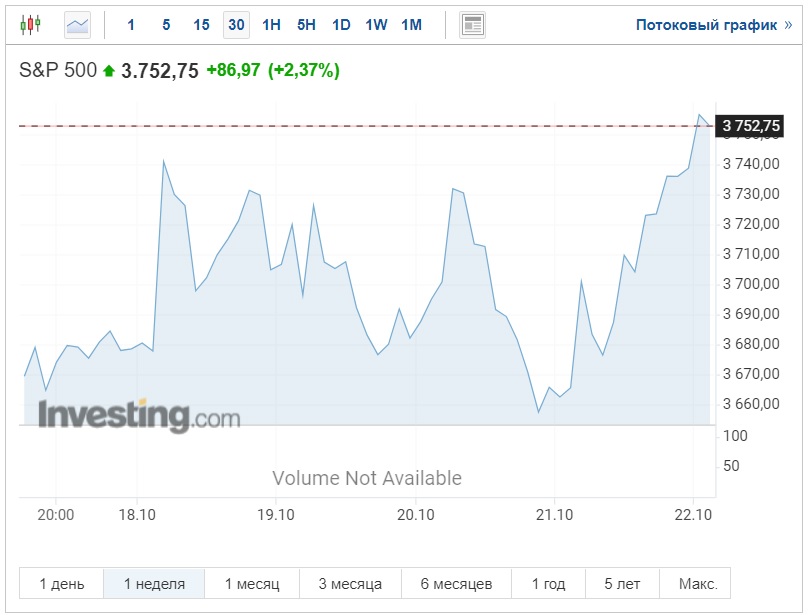
Task: Click the 21.10 date axis label
Action: pos(554,514)
